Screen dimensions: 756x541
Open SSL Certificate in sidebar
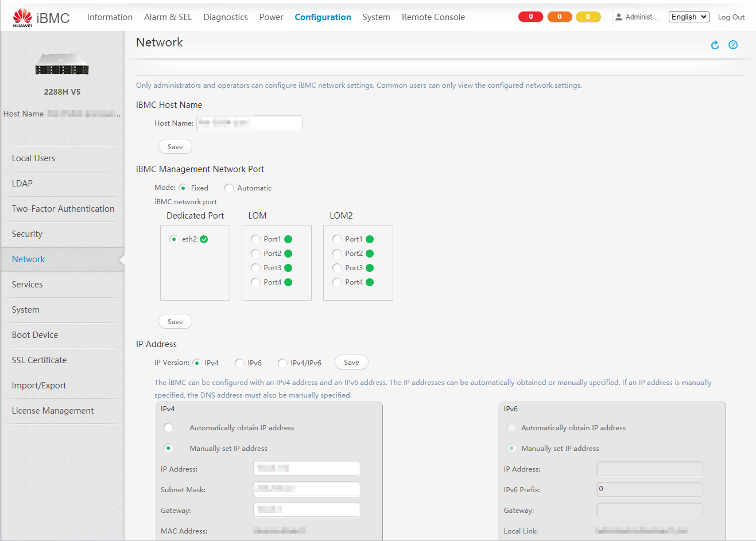[x=62, y=360]
